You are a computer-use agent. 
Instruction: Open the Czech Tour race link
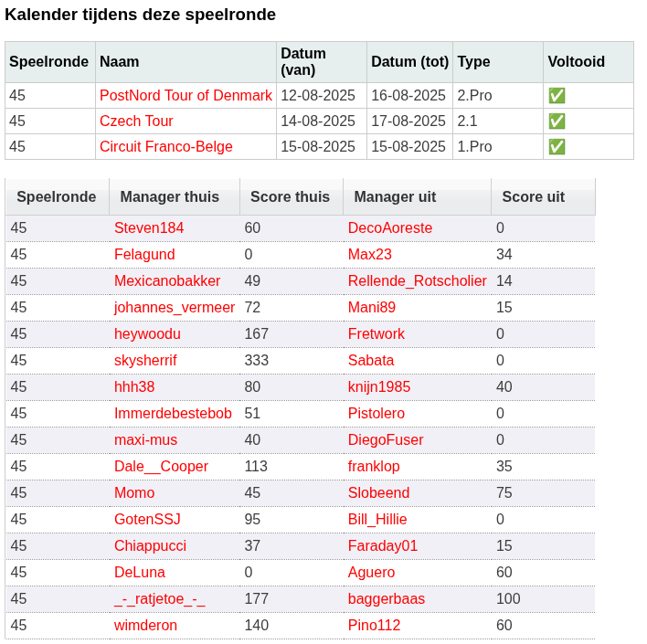pos(136,121)
